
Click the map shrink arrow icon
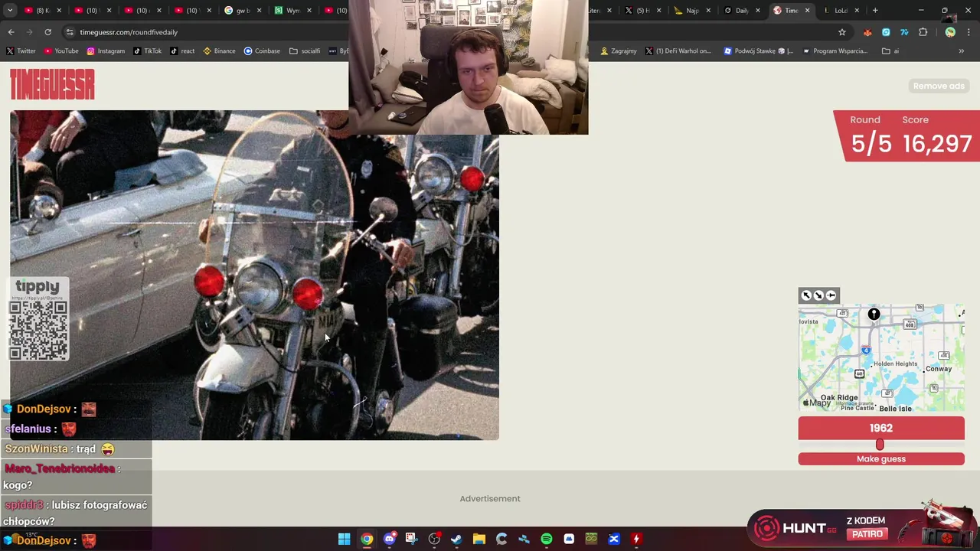[x=818, y=295]
